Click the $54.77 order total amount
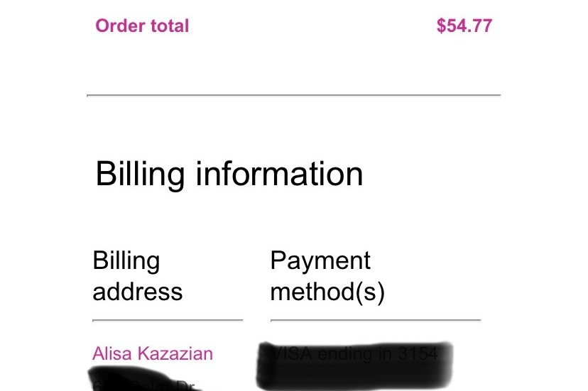 [x=464, y=26]
